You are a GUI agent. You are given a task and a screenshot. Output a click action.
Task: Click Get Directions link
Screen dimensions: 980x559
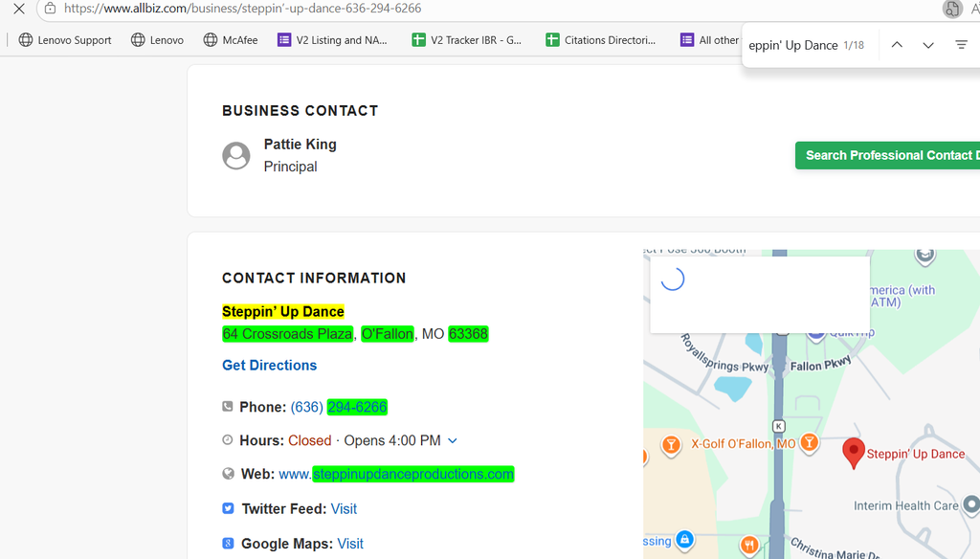point(269,365)
